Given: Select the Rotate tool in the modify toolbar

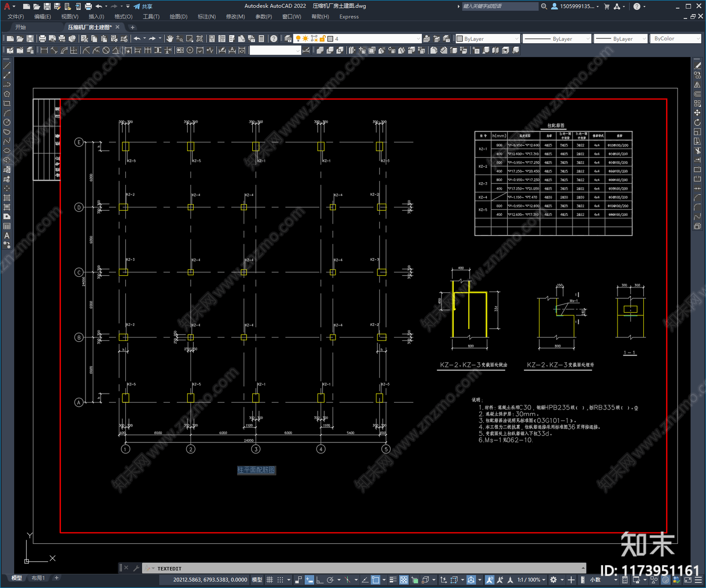Looking at the screenshot, I should pos(697,122).
